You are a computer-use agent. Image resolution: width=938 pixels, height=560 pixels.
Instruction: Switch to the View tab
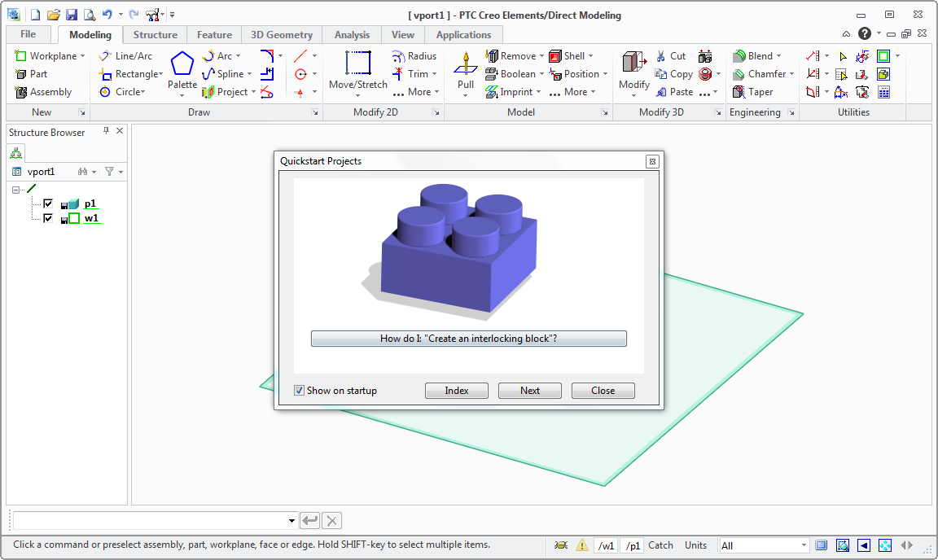point(402,35)
